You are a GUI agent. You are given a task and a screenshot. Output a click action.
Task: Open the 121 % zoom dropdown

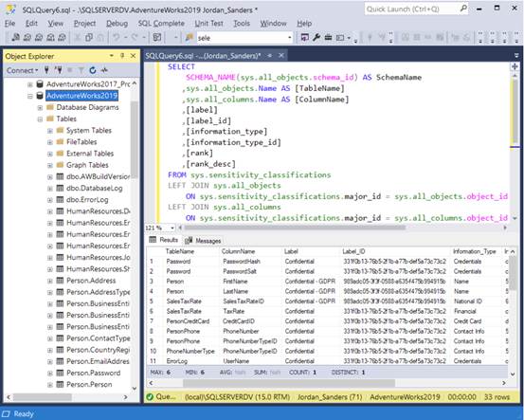pyautogui.click(x=172, y=228)
